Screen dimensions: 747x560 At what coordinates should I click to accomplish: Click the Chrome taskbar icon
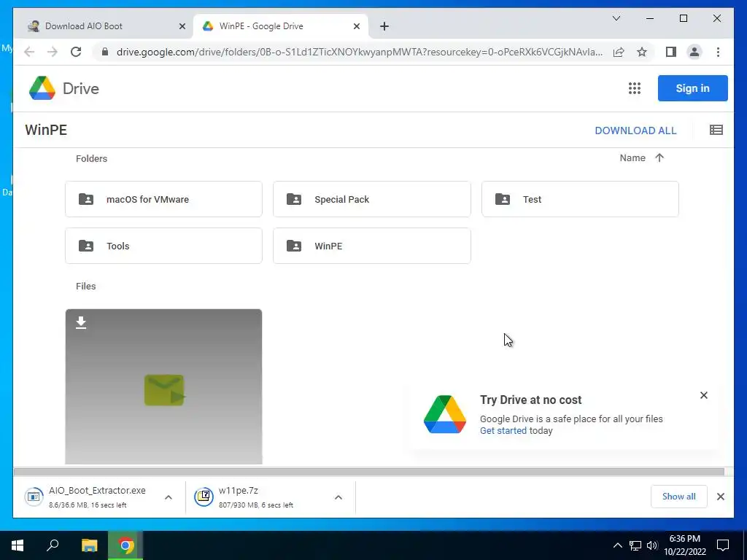pyautogui.click(x=125, y=545)
